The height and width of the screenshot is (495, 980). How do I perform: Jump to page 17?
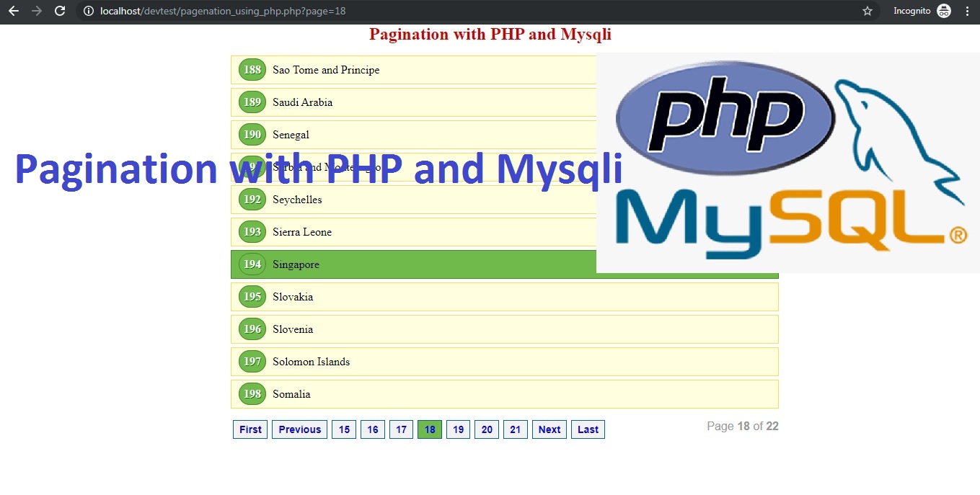[x=401, y=429]
